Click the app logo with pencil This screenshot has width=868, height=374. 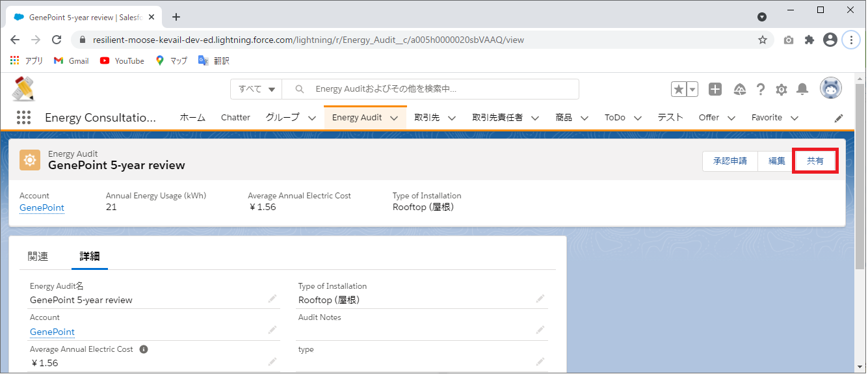23,88
